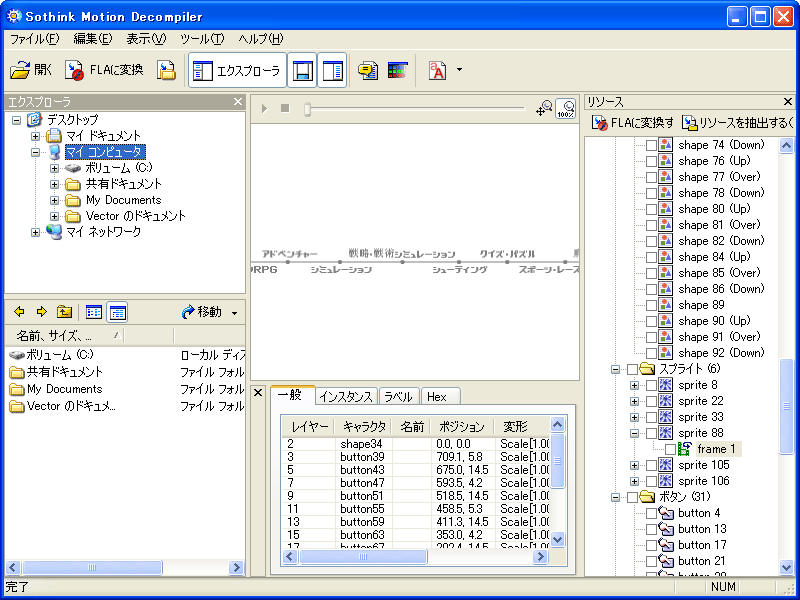
Task: Collapse the ボタン (31) folder
Action: click(615, 497)
